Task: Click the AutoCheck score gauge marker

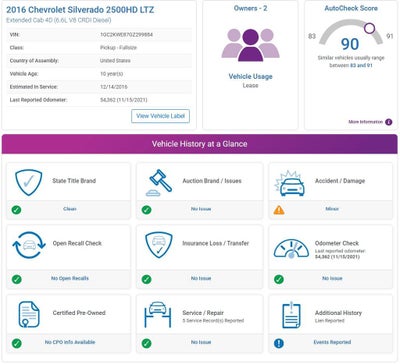Action: tap(369, 28)
